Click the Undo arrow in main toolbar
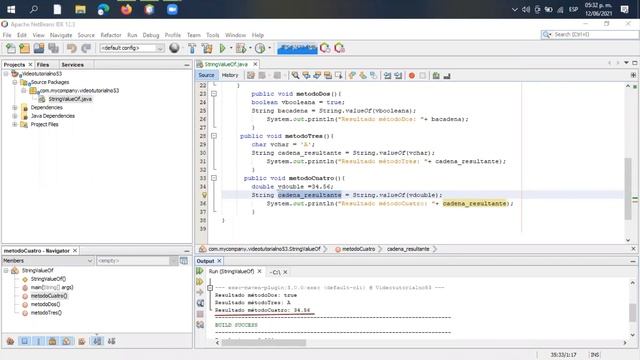This screenshot has height=360, width=640. [x=72, y=48]
